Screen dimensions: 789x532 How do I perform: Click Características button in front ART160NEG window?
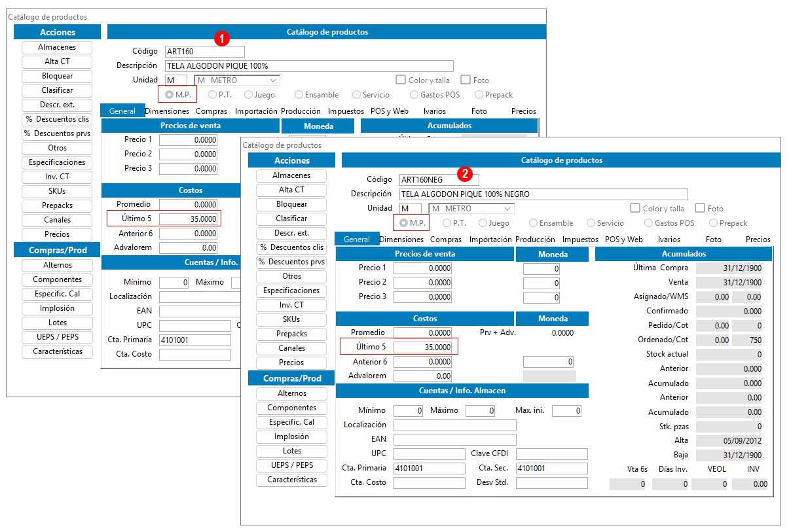click(291, 480)
